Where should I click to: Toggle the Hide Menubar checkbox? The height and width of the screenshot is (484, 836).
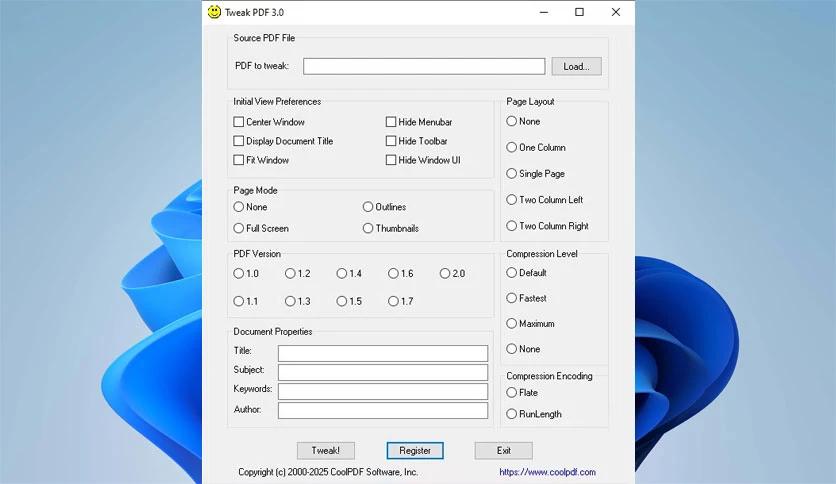(391, 122)
